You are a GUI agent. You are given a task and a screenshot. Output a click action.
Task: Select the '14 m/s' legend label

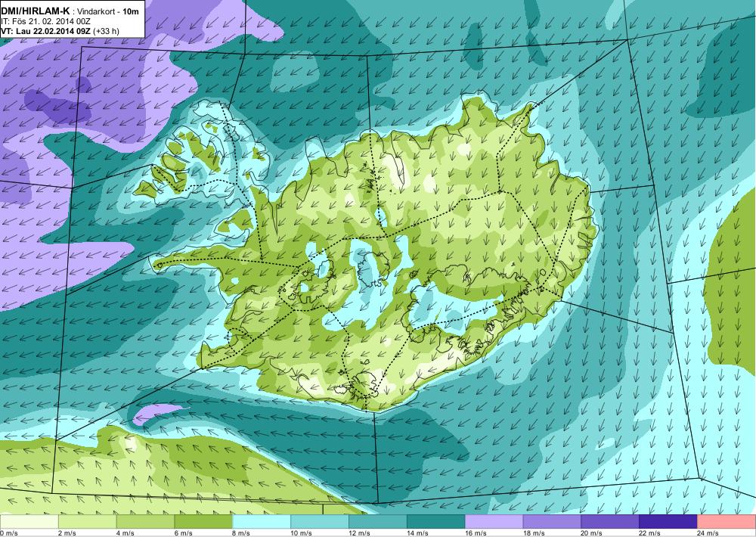coord(417,533)
